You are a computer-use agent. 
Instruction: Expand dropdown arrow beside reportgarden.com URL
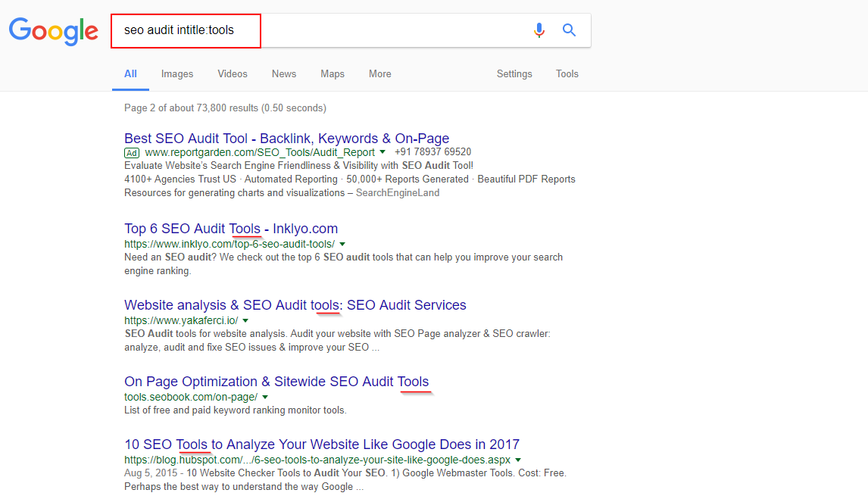[x=382, y=152]
